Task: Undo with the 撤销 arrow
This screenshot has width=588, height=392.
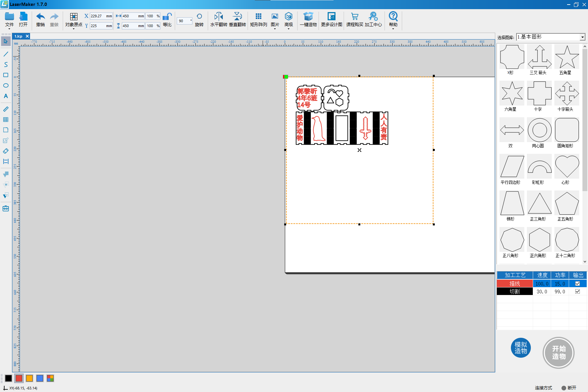Action: coord(41,16)
